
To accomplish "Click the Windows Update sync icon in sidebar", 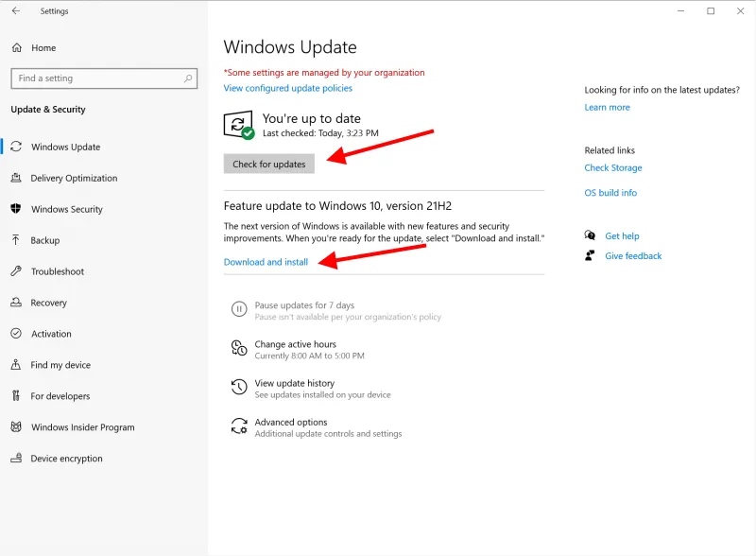I will (x=16, y=147).
